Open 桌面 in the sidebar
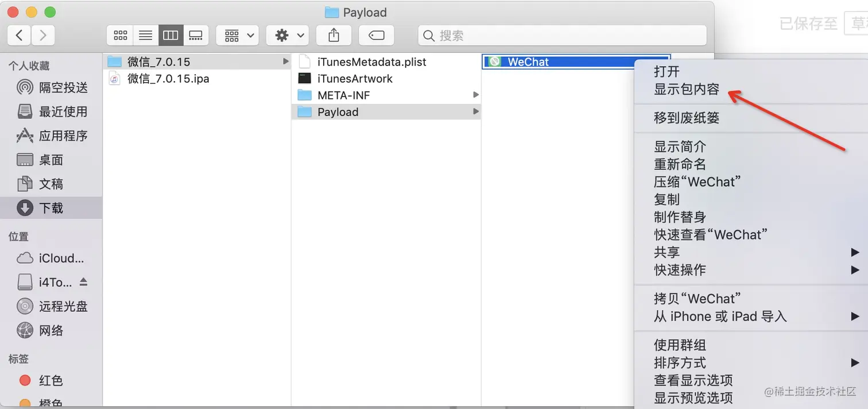This screenshot has height=409, width=868. [x=52, y=160]
